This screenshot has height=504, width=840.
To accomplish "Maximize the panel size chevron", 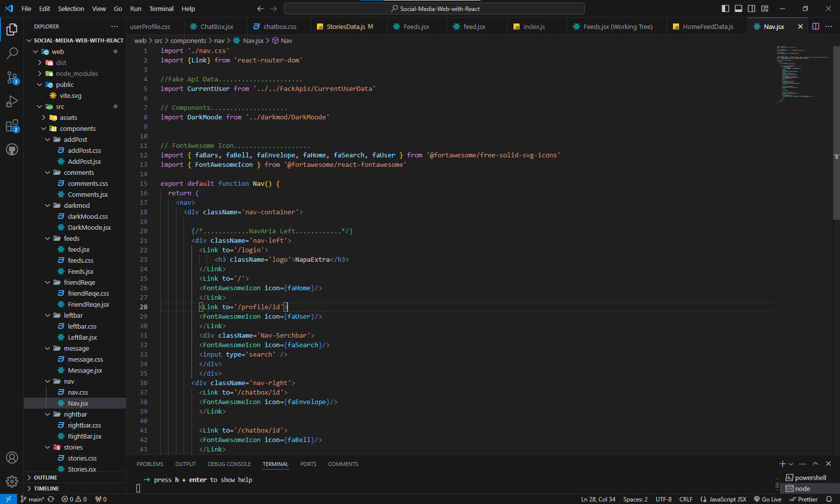I will coord(815,464).
